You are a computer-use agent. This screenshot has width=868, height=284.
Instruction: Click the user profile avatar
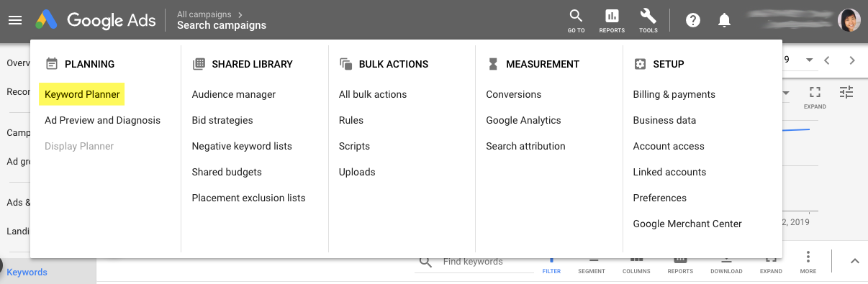[x=849, y=19]
